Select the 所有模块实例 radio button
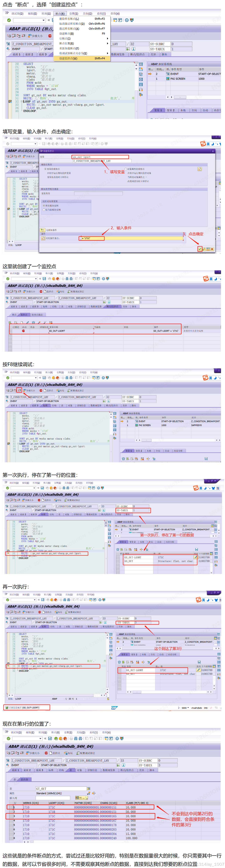The width and height of the screenshot is (225, 868). (x=44, y=205)
